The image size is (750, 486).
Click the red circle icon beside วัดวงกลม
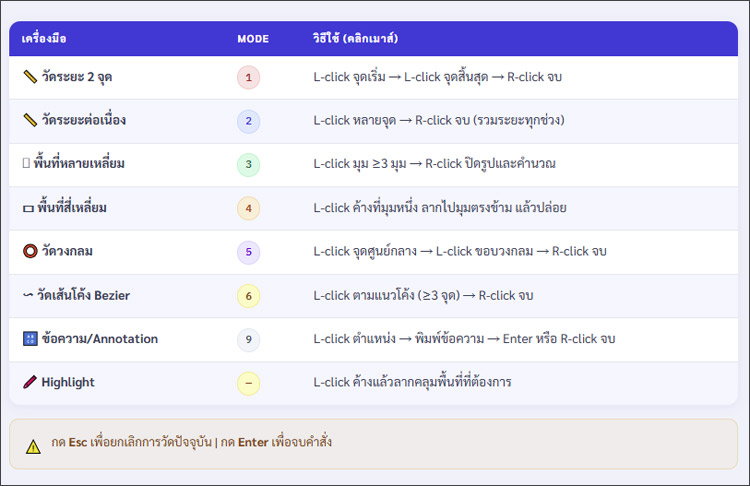[x=29, y=251]
